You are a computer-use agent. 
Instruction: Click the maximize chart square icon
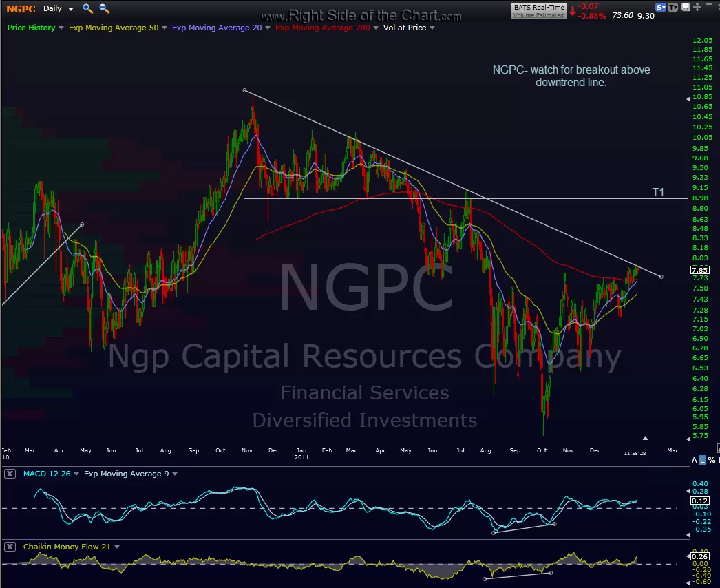tap(708, 7)
